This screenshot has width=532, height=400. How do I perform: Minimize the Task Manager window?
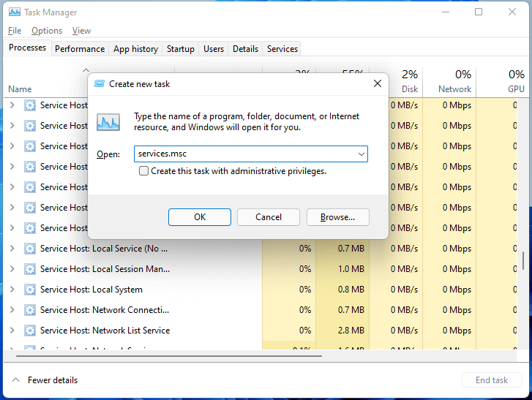446,12
